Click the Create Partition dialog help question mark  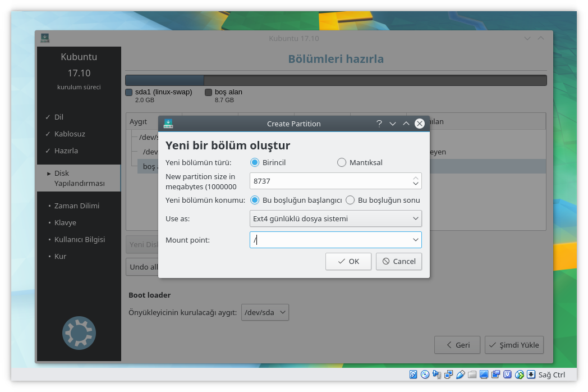(x=379, y=124)
